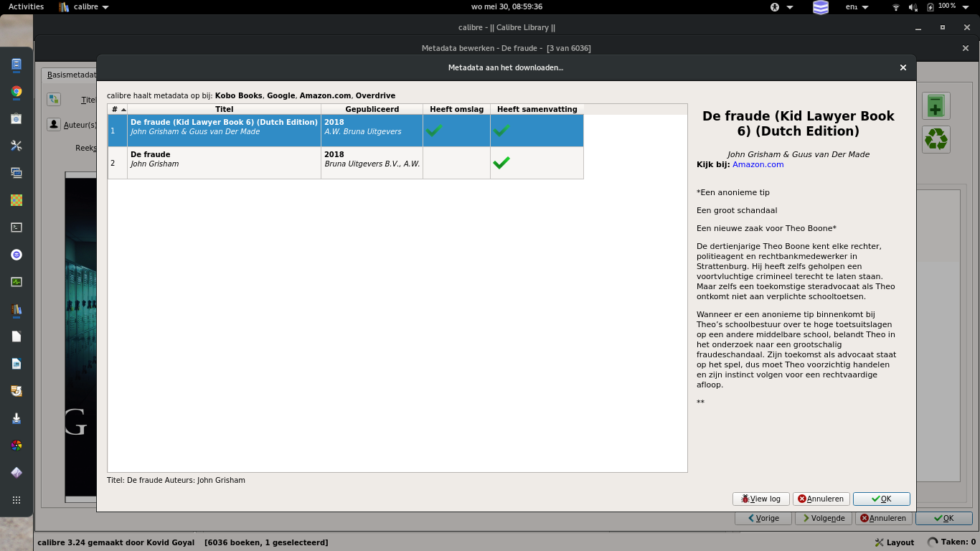Open the download-arrow app in the dock
This screenshot has width=980, height=551.
point(17,418)
